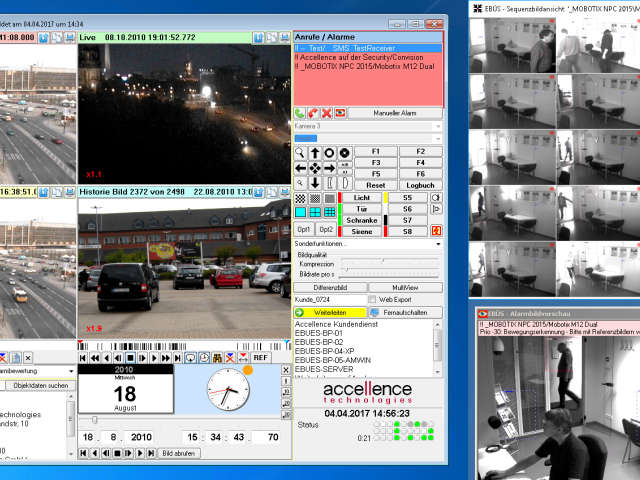Expand the Sonderfunktionen dropdown
This screenshot has height=480, width=640.
(368, 244)
